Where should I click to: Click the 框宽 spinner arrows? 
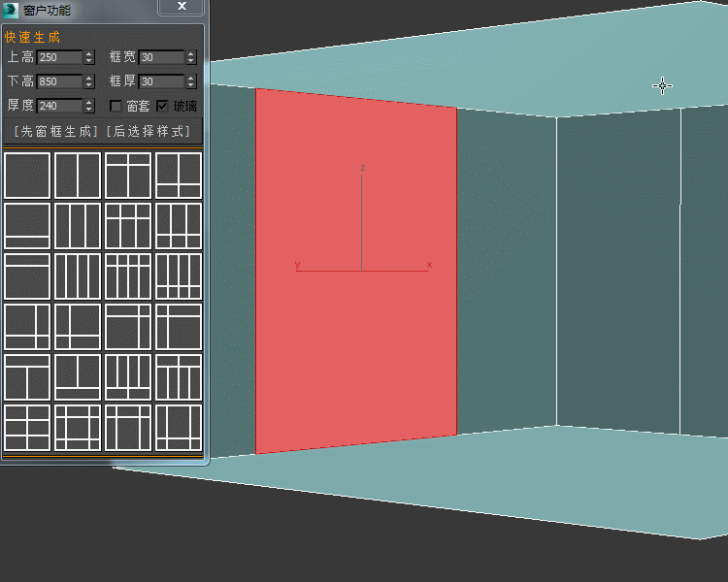(x=190, y=57)
